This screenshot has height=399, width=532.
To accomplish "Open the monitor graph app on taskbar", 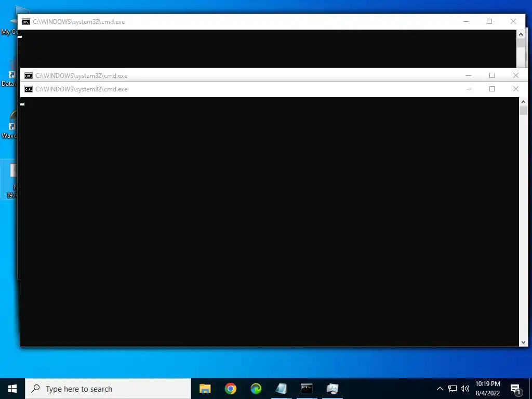I will 332,389.
